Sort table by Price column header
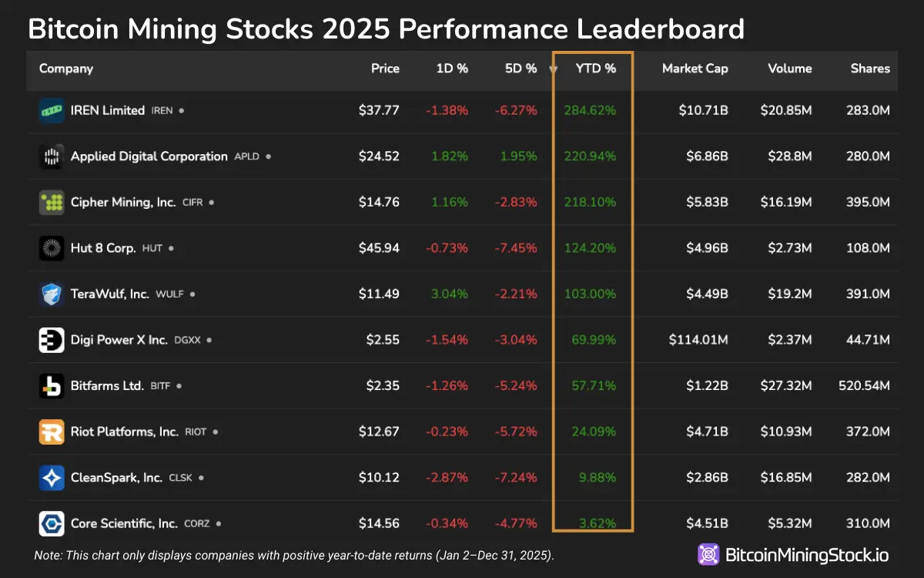The height and width of the screenshot is (578, 924). coord(385,69)
